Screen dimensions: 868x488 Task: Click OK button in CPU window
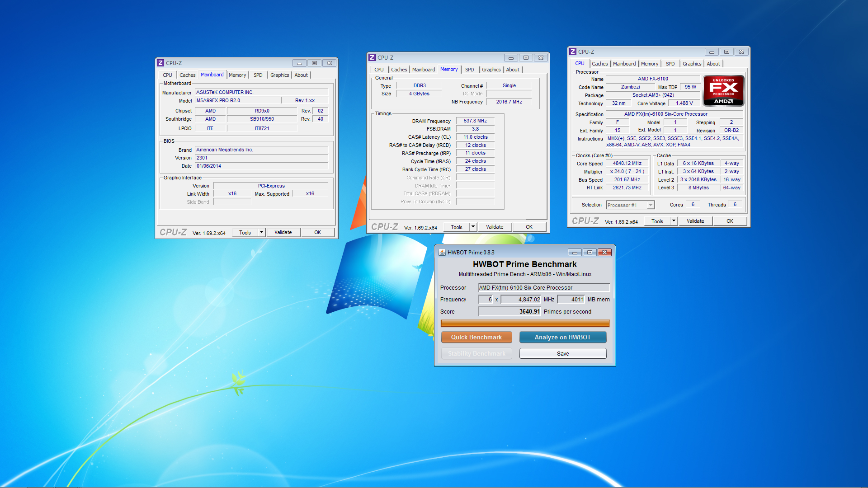[x=730, y=221]
